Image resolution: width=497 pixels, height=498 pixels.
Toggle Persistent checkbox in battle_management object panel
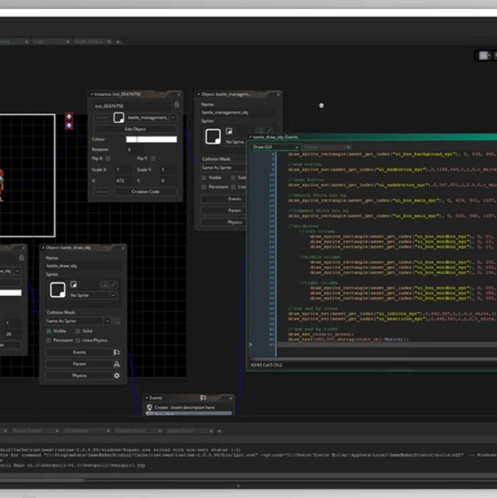point(204,187)
